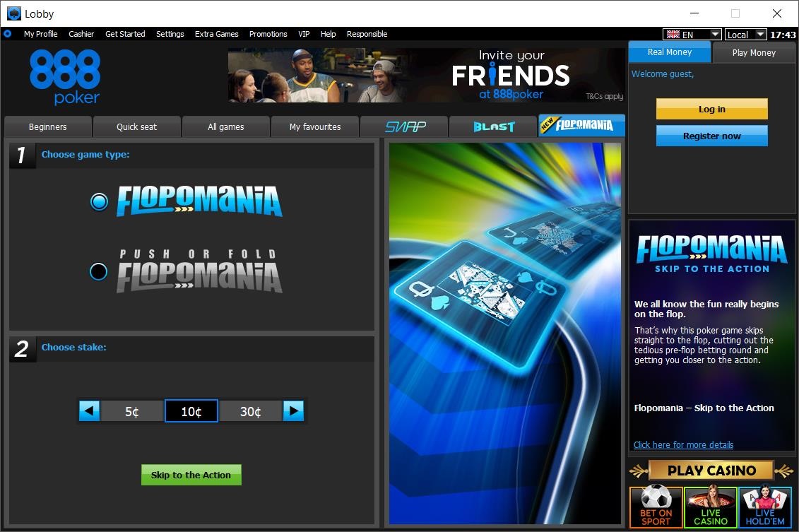Open Bet on Sport icon
Screen dimensions: 799x532
[656, 507]
